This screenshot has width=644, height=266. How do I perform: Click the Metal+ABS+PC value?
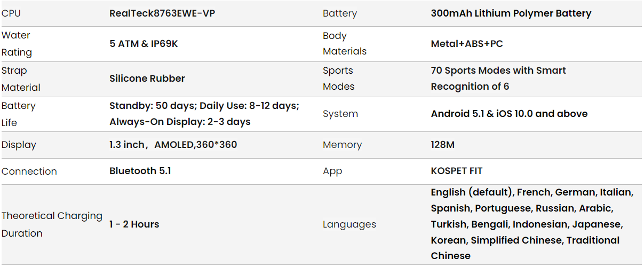[x=467, y=44]
